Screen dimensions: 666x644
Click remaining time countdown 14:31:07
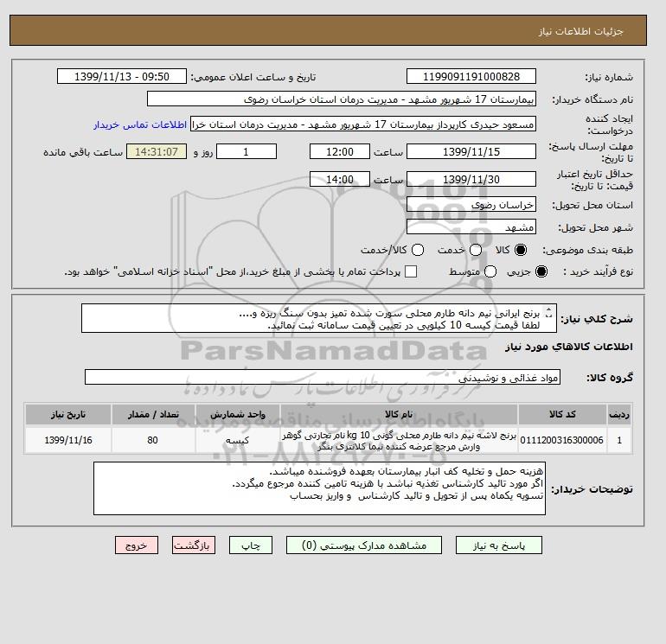click(x=157, y=151)
